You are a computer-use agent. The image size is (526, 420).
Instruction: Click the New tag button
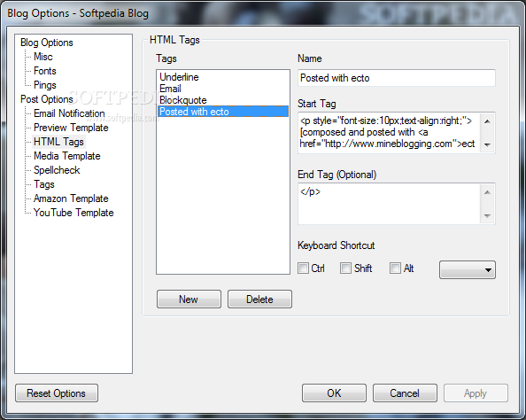point(189,299)
